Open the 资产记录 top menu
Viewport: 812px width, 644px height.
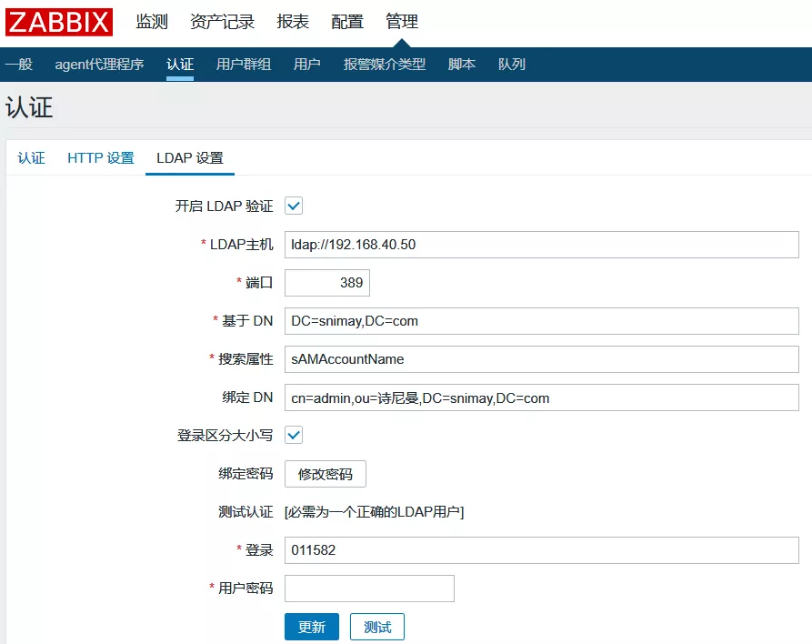[x=223, y=22]
